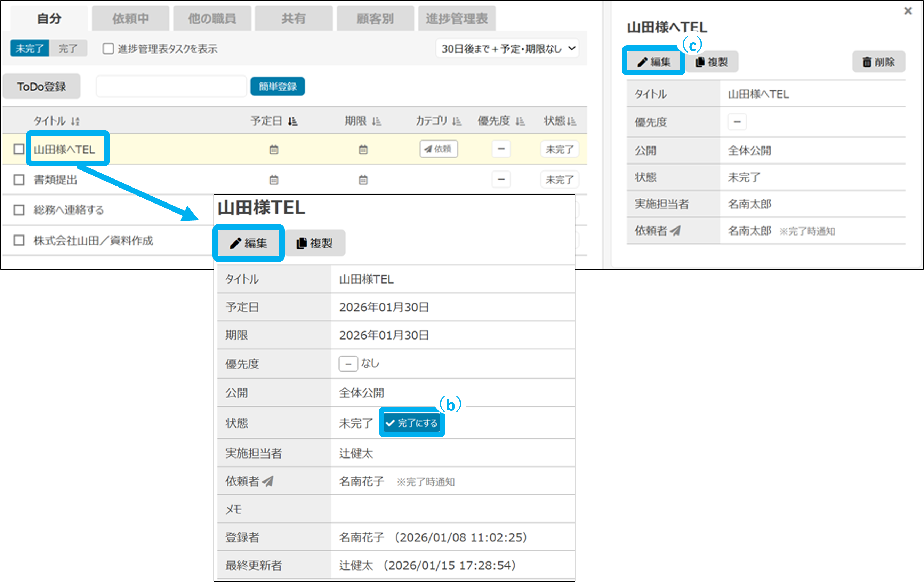Click the text field beside the 簡単登録 button
The image size is (924, 582).
coord(171,86)
